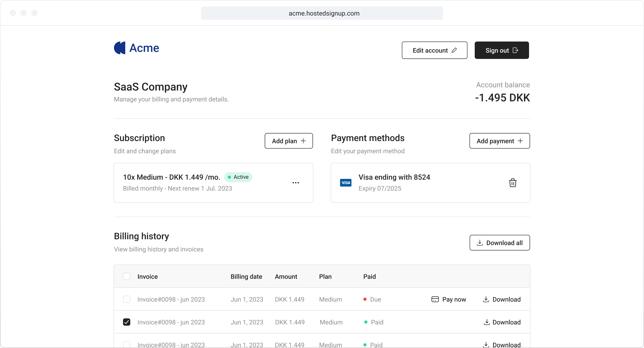
Task: Click 'Billed monthly - Next renew 1 Jul. 2023'
Action: coord(177,188)
